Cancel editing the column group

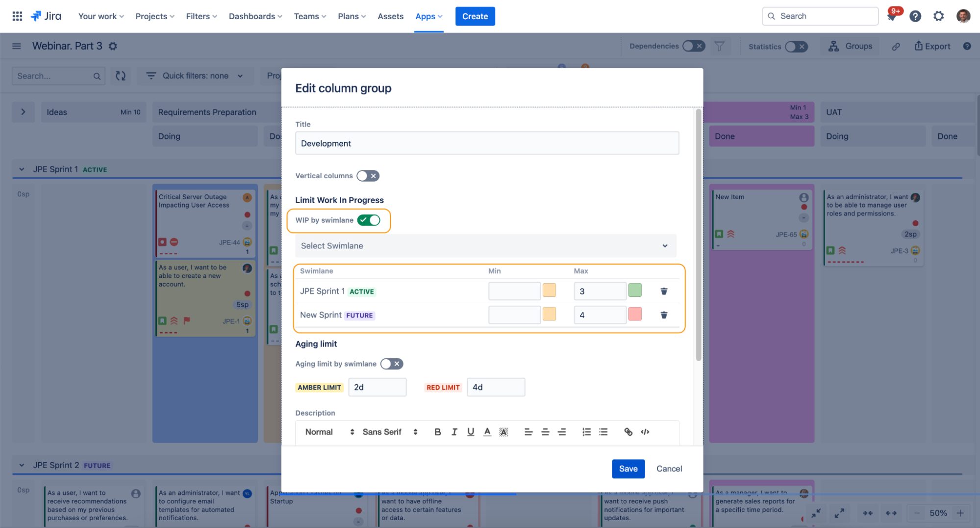point(669,469)
